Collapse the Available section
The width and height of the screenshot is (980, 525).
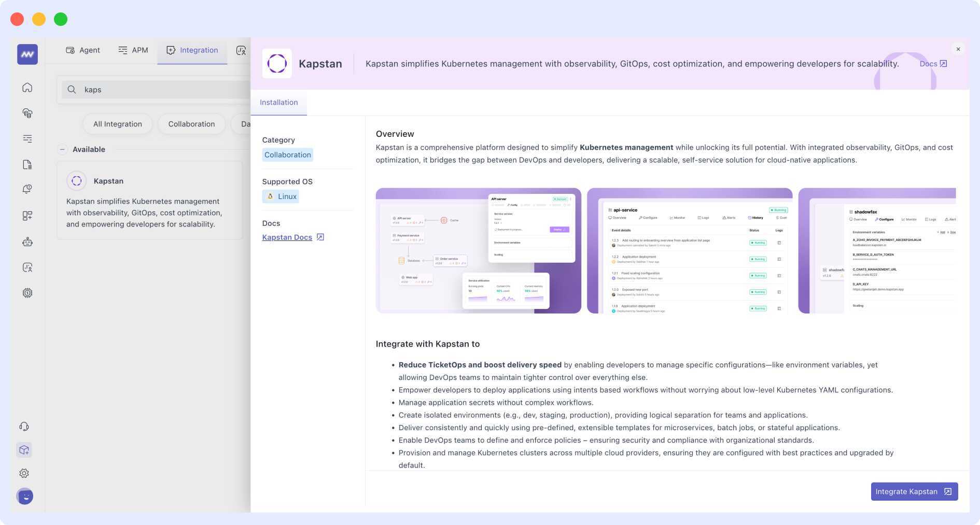(x=62, y=149)
